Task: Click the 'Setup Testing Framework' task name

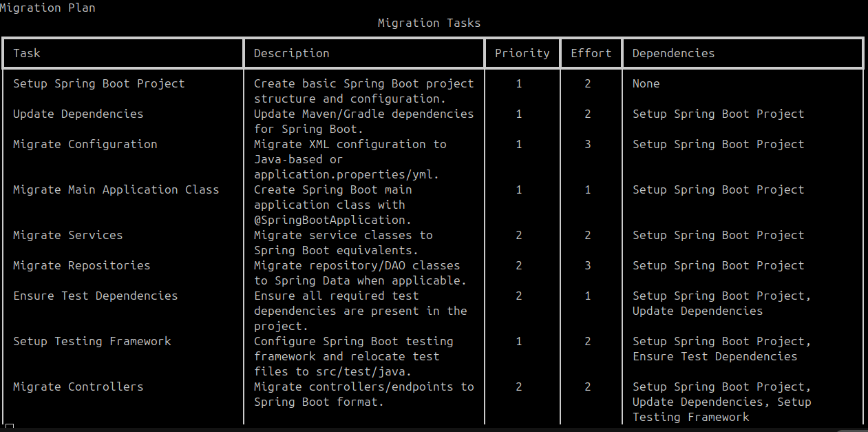Action: point(92,341)
